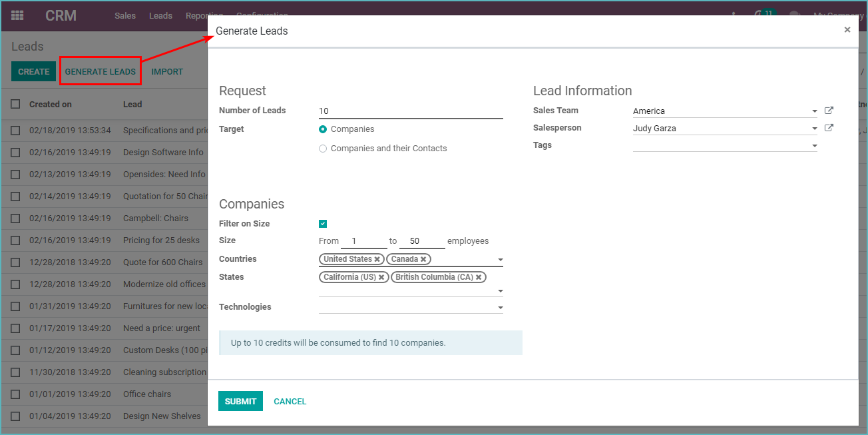Open the Reporting menu

click(x=204, y=15)
